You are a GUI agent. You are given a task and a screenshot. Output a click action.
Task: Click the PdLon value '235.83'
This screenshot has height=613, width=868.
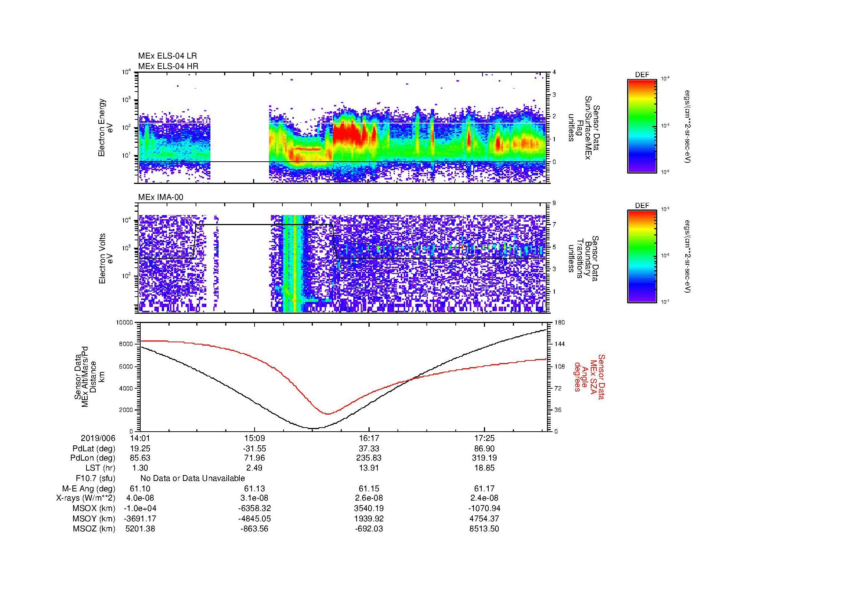(x=369, y=458)
